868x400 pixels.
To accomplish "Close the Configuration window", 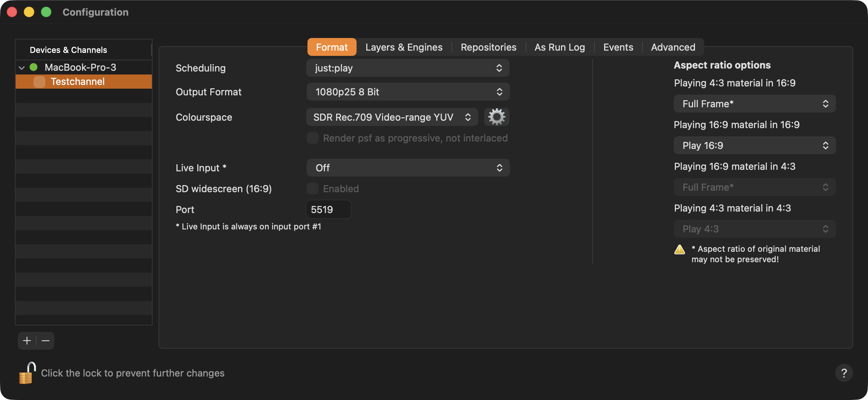I will click(x=12, y=12).
